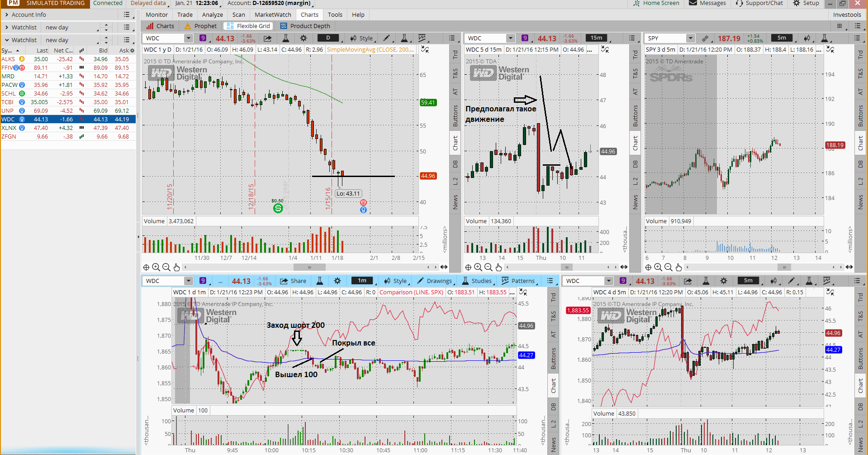
Task: Click horizontal scrollbar thumb under WDC daily chart
Action: click(x=310, y=267)
